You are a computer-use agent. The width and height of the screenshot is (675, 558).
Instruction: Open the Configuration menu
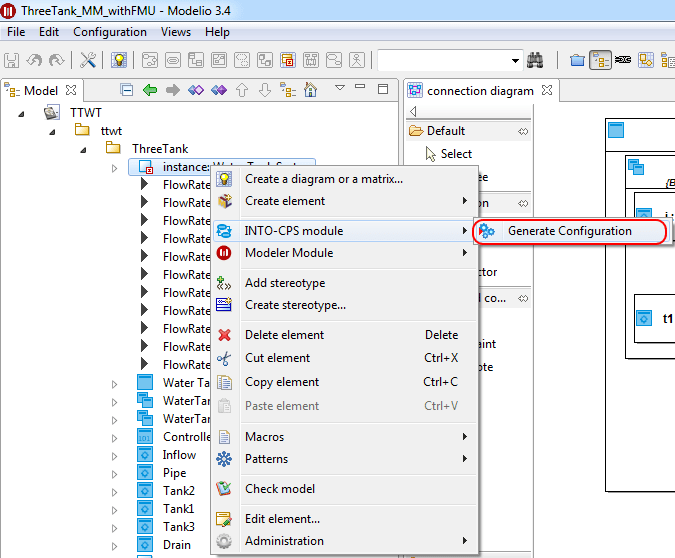[110, 32]
